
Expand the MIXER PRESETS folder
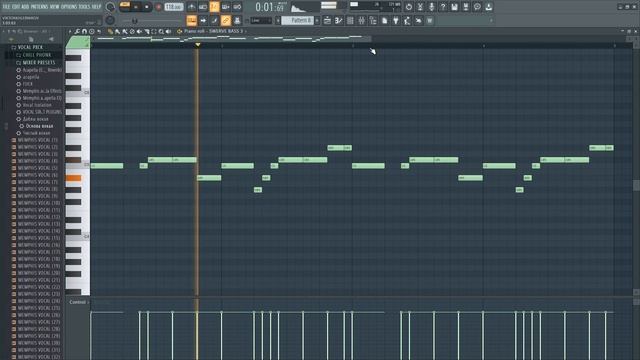[39, 62]
